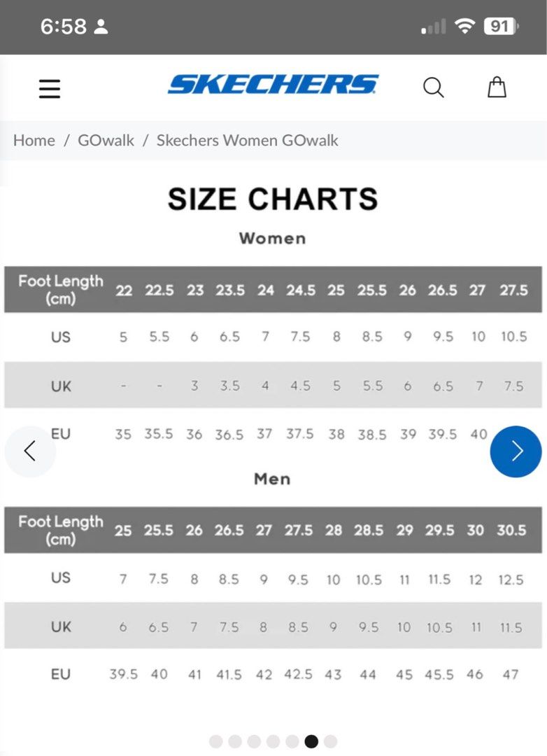This screenshot has height=756, width=547.
Task: Go to previous image with left arrow
Action: (x=30, y=451)
